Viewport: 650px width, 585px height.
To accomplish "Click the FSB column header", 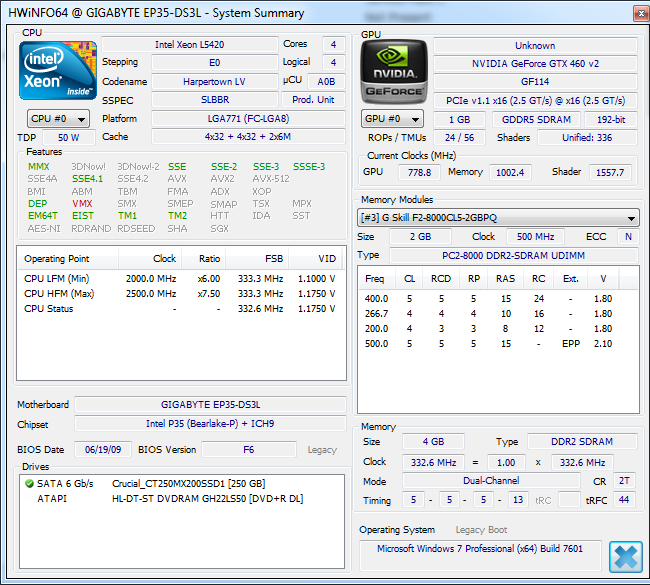I will (x=257, y=259).
